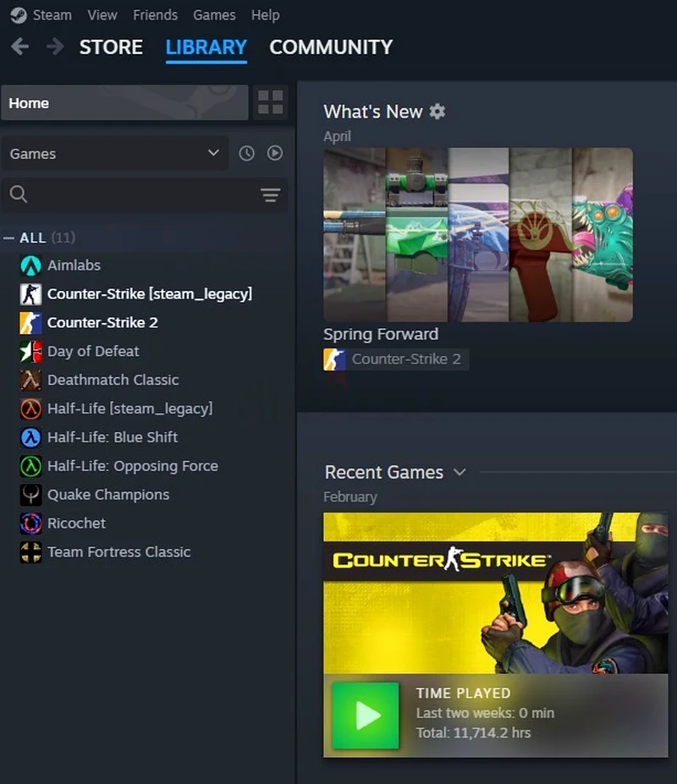Focus the library search field
677x784 pixels.
[x=145, y=194]
